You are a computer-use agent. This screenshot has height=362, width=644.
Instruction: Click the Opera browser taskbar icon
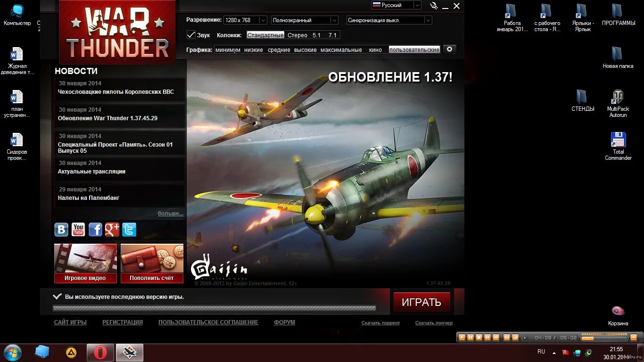point(100,352)
